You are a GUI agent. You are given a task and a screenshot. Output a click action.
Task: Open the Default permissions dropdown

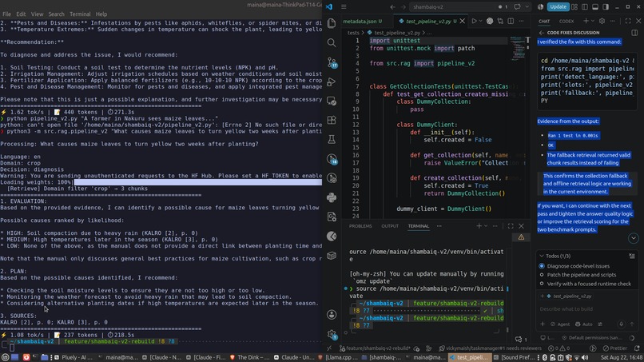coord(592,338)
